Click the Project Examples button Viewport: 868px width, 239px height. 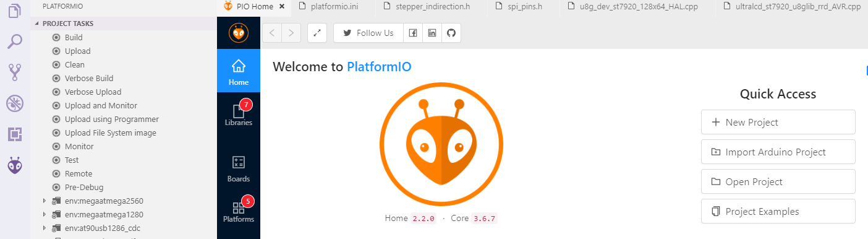tap(778, 211)
